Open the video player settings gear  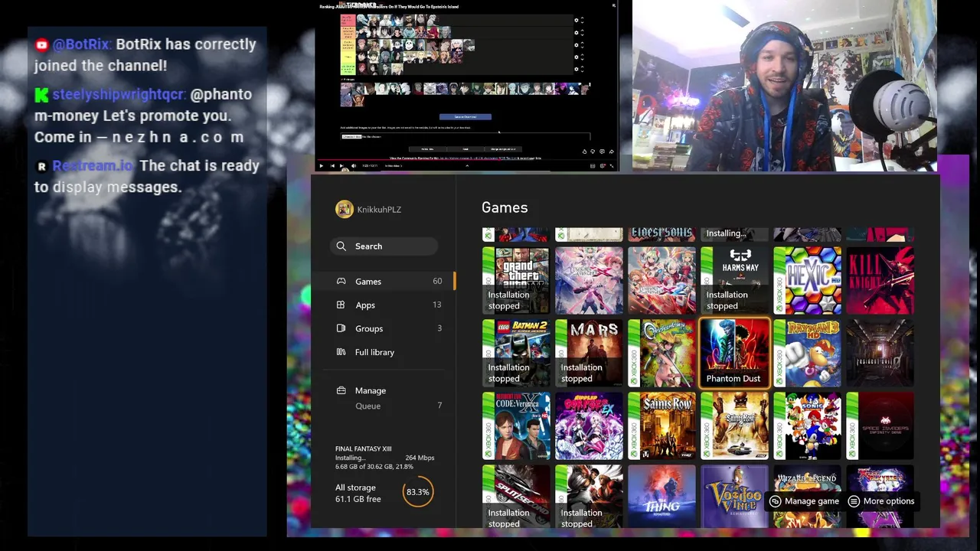tap(603, 166)
